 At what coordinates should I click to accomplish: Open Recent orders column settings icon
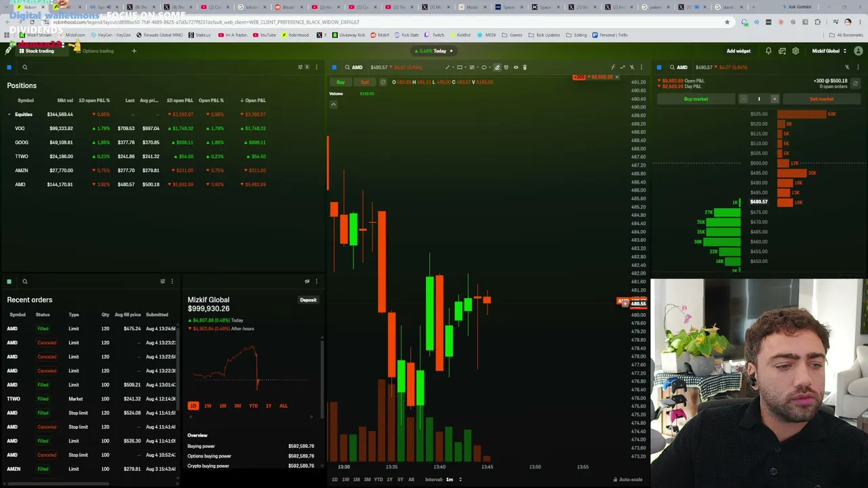(162, 281)
